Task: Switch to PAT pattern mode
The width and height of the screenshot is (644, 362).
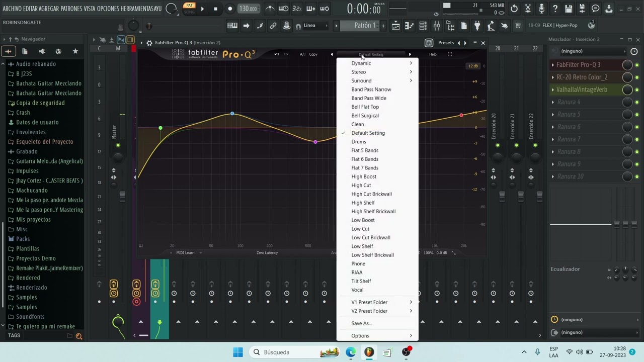Action: click(x=189, y=6)
